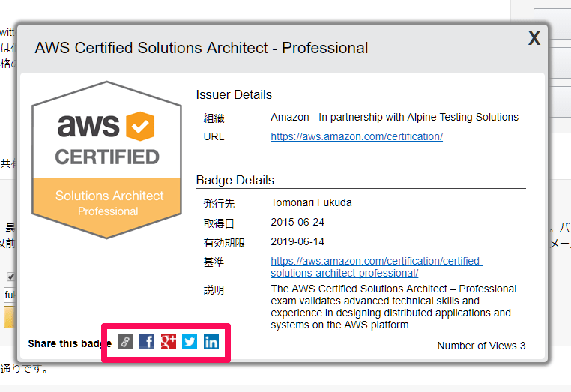This screenshot has width=571, height=392.
Task: Select the issue date 2015-06-24
Action: 297,222
